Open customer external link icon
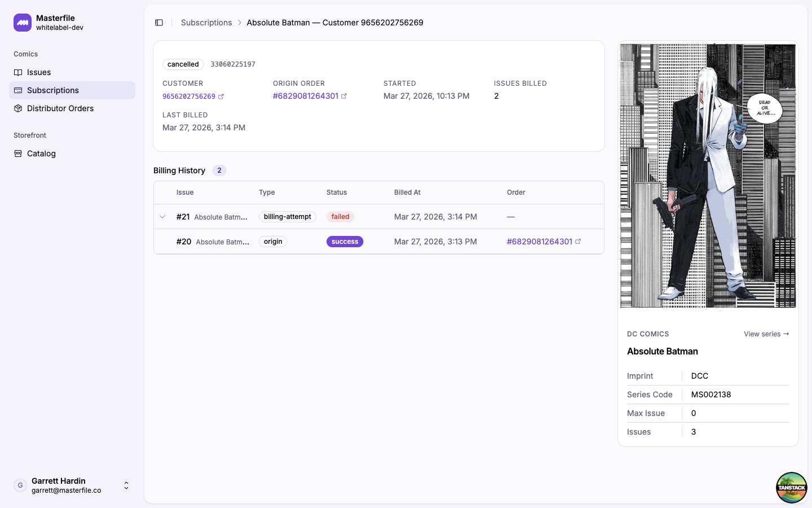Screen dimensions: 812x508 click(221, 97)
